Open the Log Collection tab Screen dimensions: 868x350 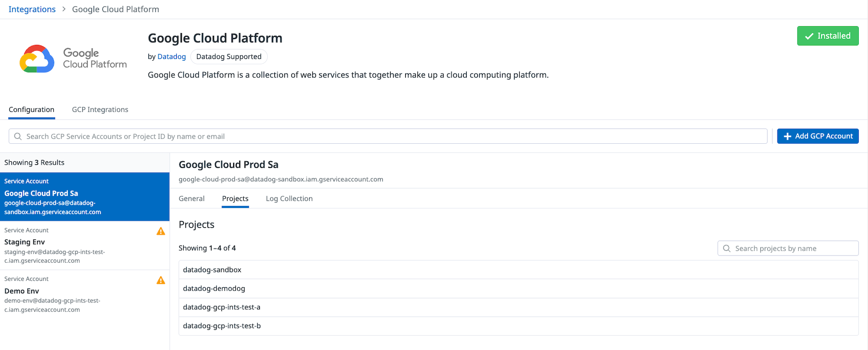click(x=289, y=198)
